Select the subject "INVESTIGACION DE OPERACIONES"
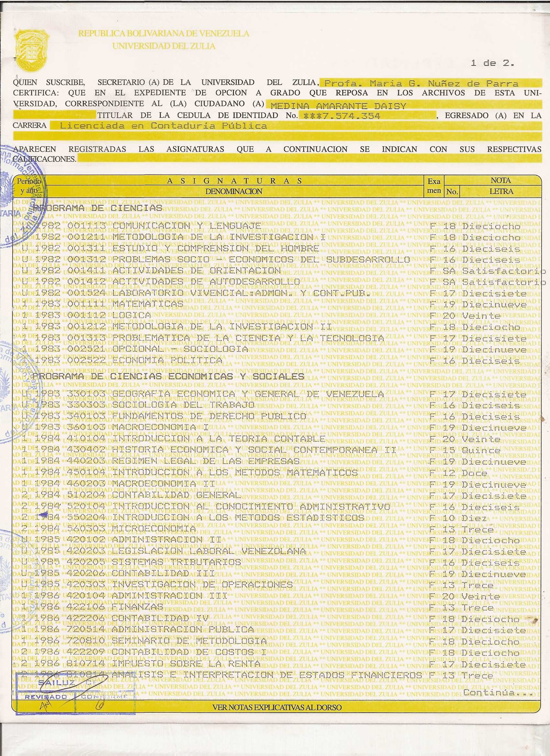This screenshot has height=756, width=550. point(203,585)
